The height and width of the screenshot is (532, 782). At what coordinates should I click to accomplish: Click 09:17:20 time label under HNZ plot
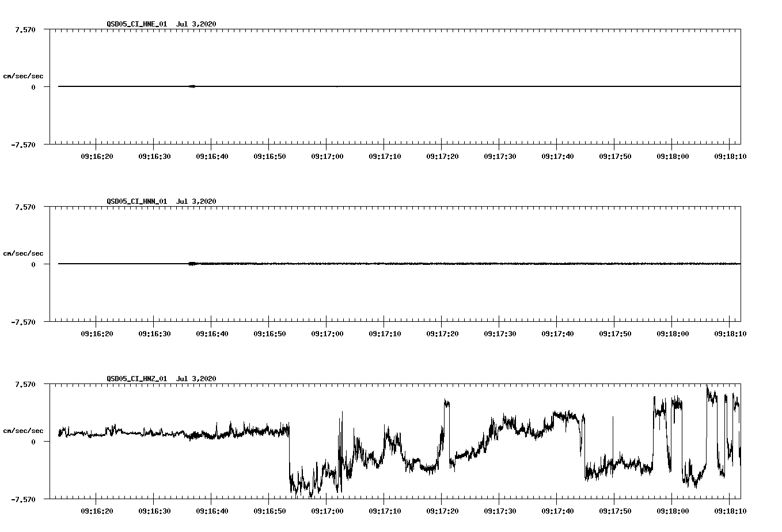tap(442, 511)
